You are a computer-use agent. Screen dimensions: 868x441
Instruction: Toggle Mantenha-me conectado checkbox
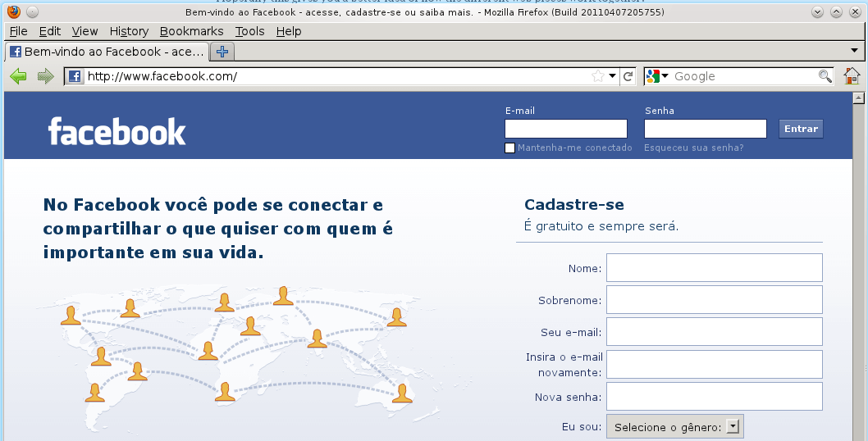coord(509,148)
